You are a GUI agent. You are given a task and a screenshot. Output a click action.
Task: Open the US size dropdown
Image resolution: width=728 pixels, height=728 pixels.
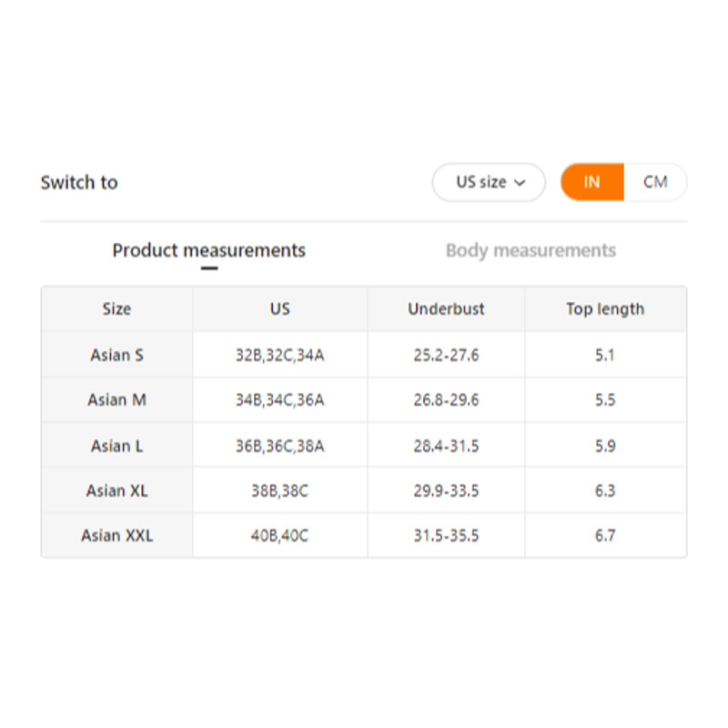pos(488,182)
